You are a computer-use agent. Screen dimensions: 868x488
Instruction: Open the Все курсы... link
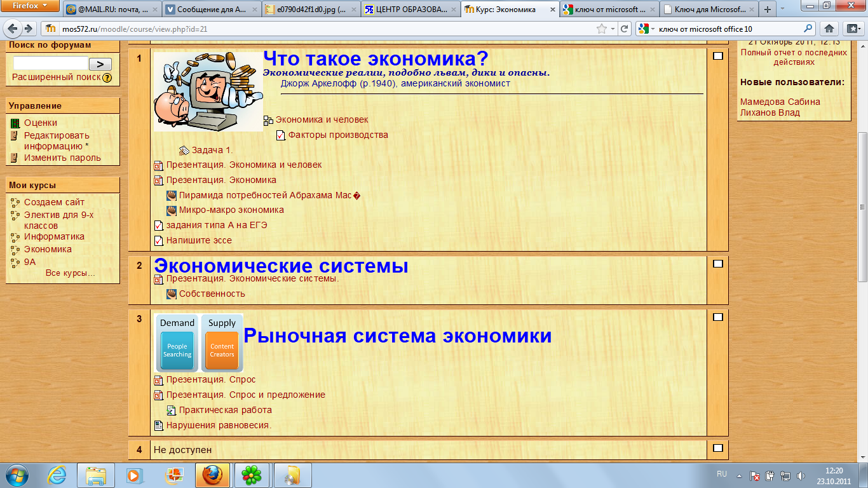pos(71,273)
